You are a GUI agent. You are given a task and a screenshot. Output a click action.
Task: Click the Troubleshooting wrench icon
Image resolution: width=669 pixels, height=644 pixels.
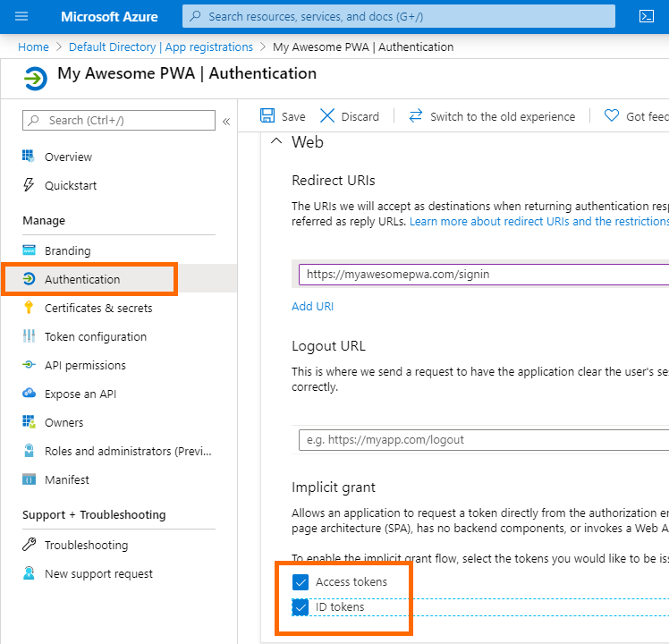click(x=29, y=544)
